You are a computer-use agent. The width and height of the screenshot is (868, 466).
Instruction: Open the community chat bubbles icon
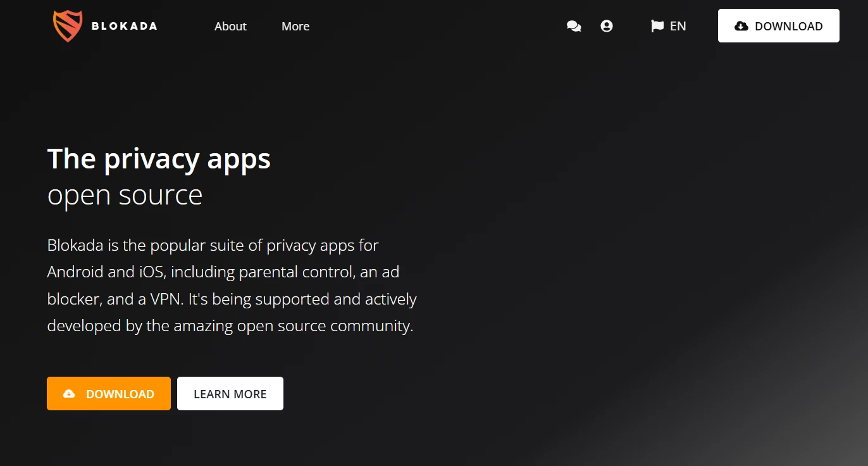[574, 26]
